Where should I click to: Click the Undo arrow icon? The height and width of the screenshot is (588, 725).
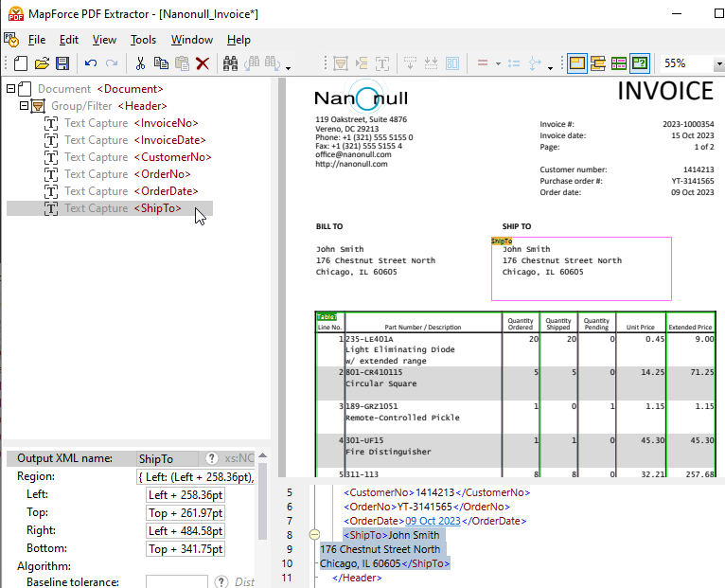pos(91,63)
